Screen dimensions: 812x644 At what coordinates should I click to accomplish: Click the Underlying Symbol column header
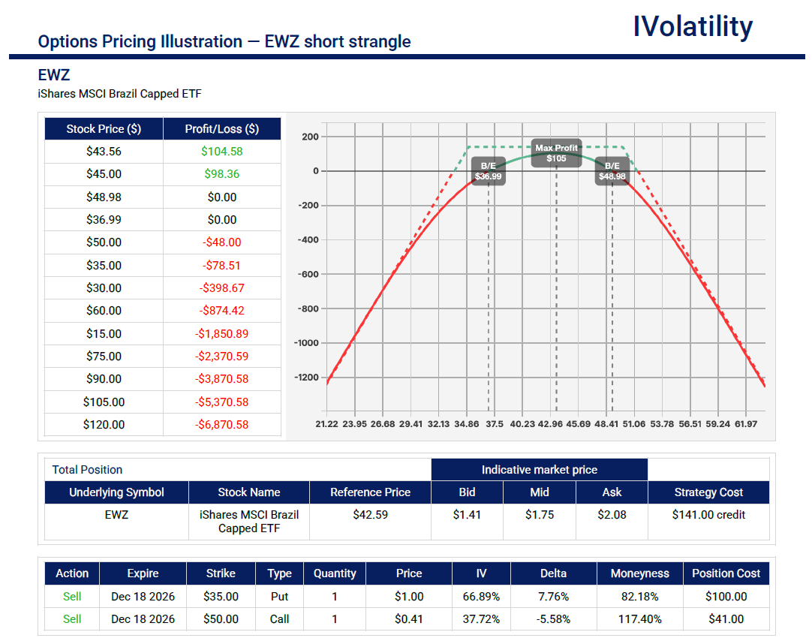click(x=116, y=492)
